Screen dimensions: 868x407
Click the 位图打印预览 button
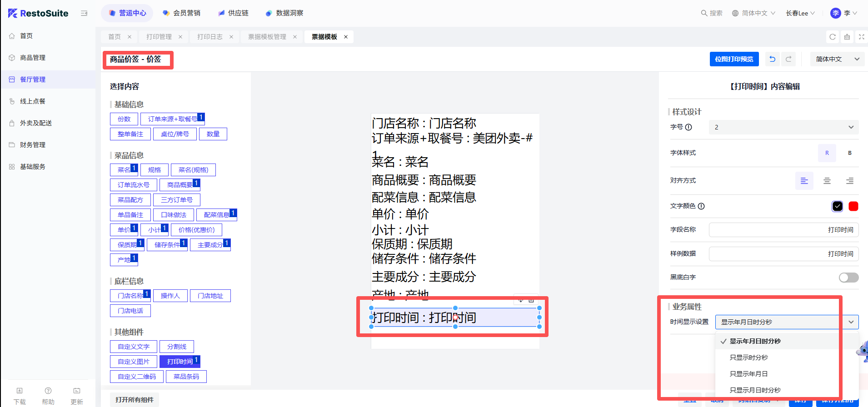(x=734, y=59)
